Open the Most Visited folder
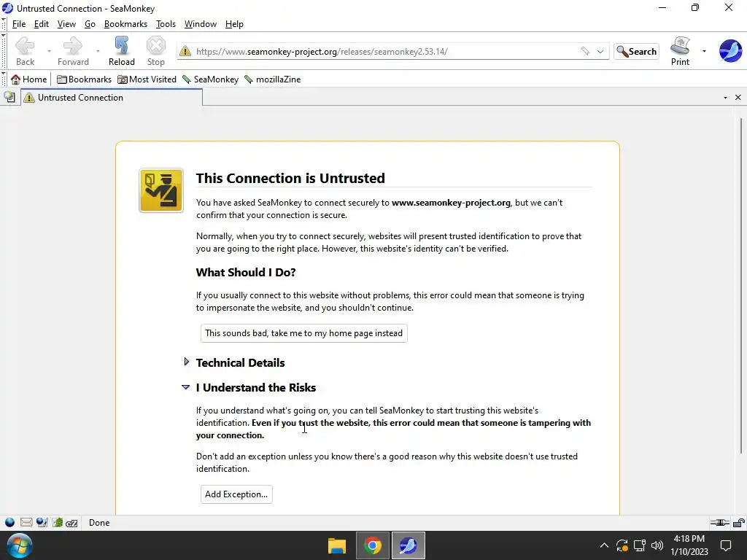The image size is (747, 560). [x=147, y=79]
